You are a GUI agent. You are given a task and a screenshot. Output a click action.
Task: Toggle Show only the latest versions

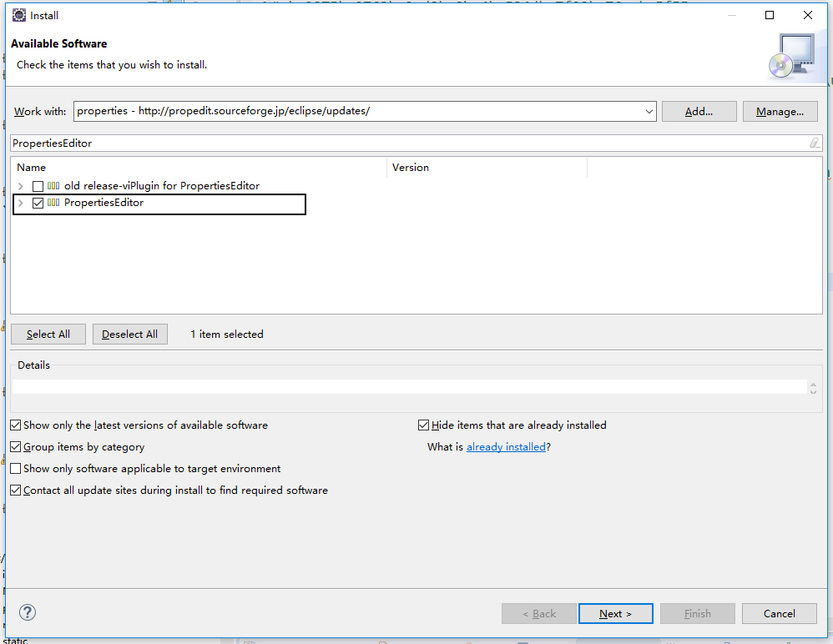(16, 425)
